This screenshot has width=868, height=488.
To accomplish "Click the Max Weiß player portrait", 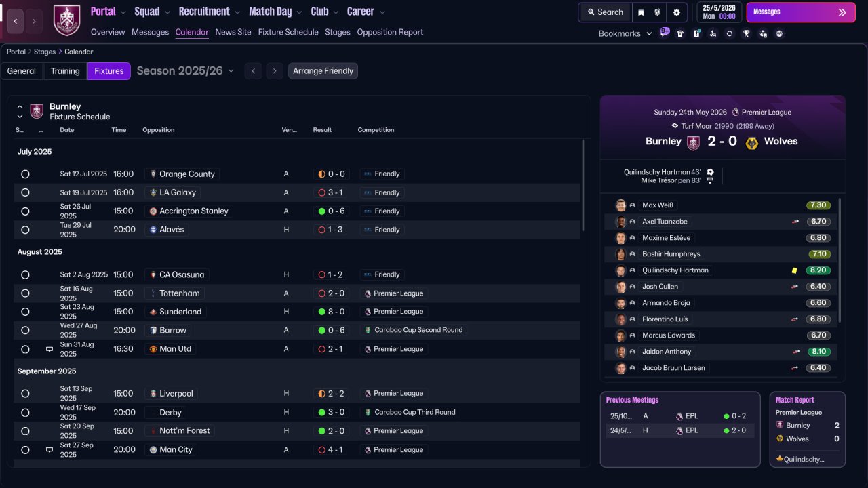I will [x=620, y=205].
